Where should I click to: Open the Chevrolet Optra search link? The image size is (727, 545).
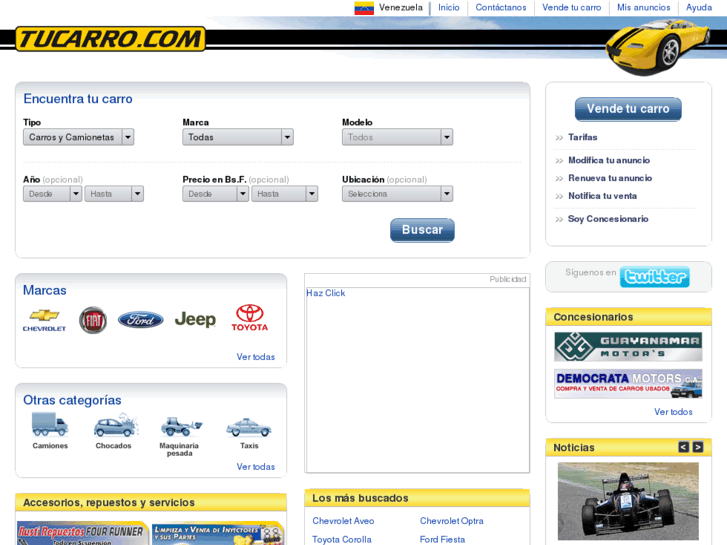click(x=452, y=521)
